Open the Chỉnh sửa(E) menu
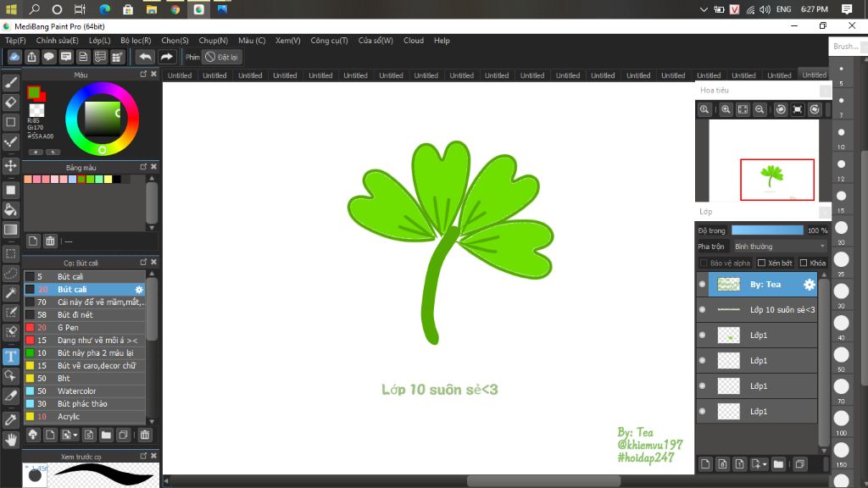Screen dimensions: 868x488 pyautogui.click(x=57, y=41)
